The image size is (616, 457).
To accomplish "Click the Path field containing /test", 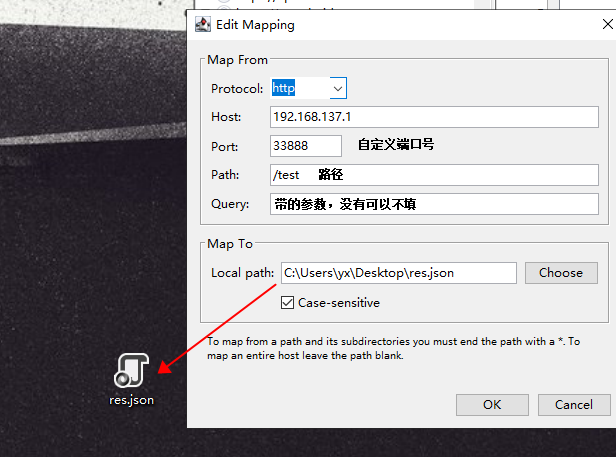I will tap(434, 175).
